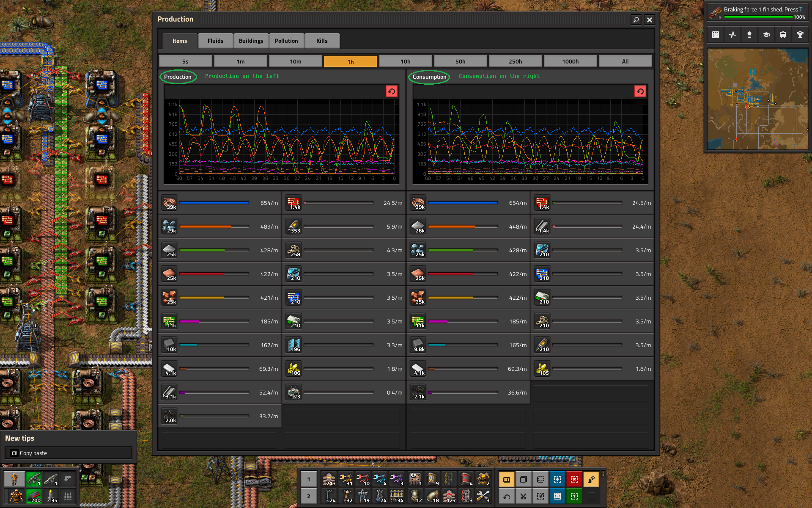Select the assembling machine in the quickbar

(x=415, y=479)
